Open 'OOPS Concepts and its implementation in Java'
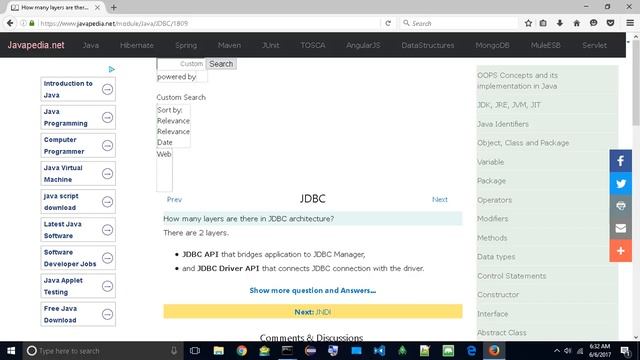Image resolution: width=640 pixels, height=360 pixels. coord(517,80)
